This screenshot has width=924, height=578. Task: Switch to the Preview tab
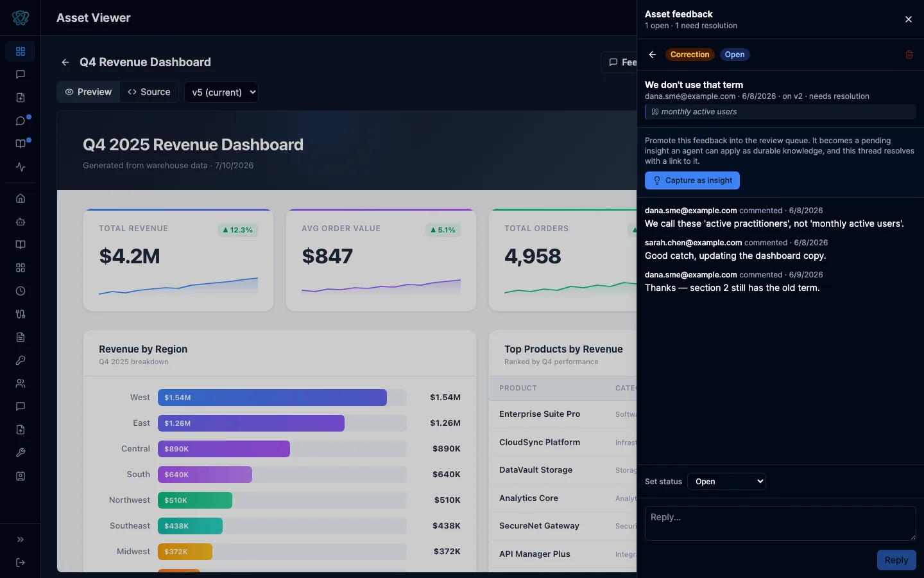pos(89,92)
